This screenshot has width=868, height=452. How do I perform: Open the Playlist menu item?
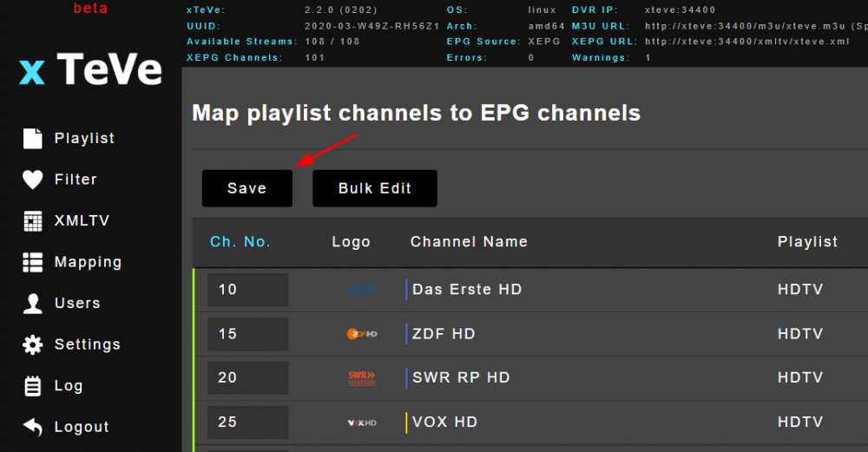click(x=84, y=138)
